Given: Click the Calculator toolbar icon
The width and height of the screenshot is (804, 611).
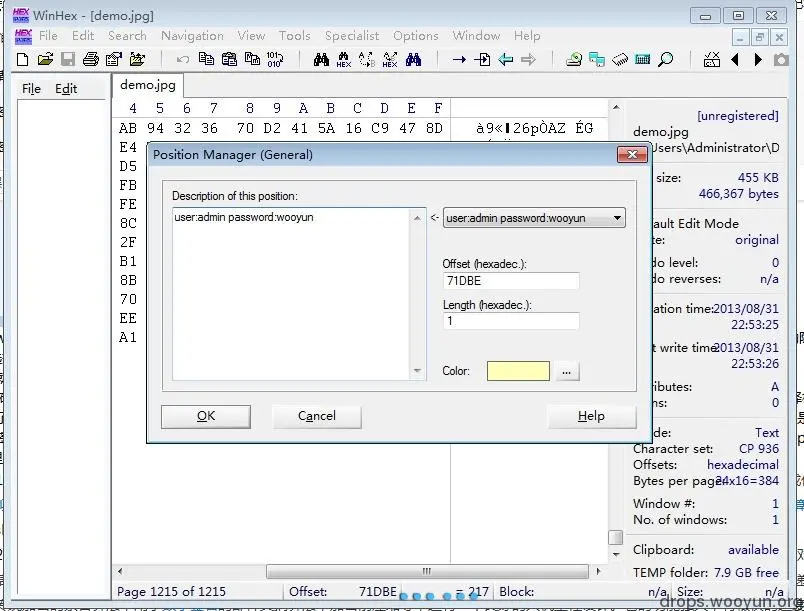Looking at the screenshot, I should [x=642, y=59].
